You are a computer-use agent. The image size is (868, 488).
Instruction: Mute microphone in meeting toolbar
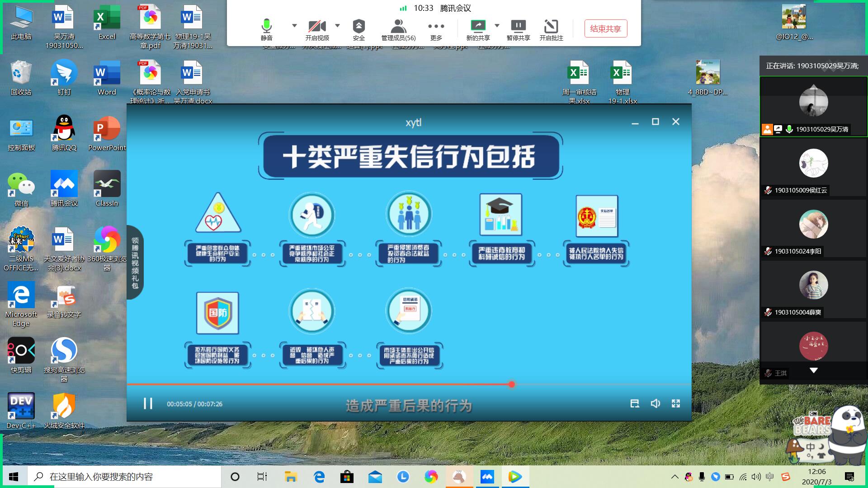click(x=267, y=27)
